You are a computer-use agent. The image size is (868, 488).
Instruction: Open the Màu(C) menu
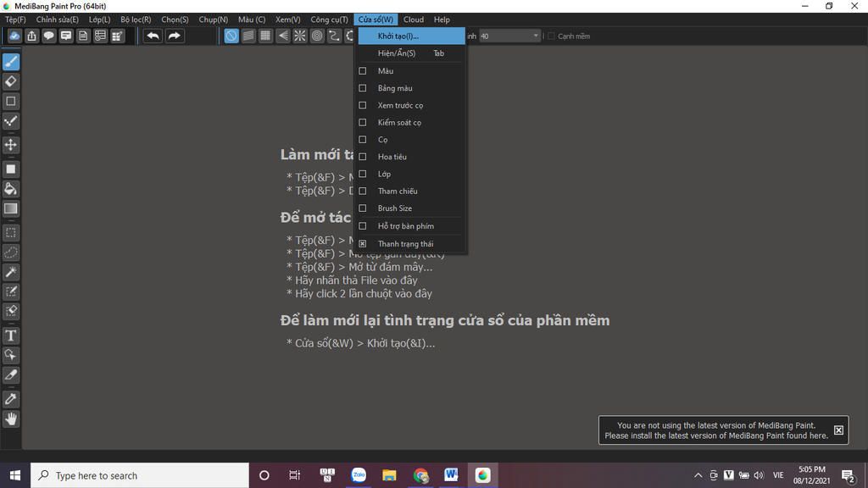pos(252,19)
